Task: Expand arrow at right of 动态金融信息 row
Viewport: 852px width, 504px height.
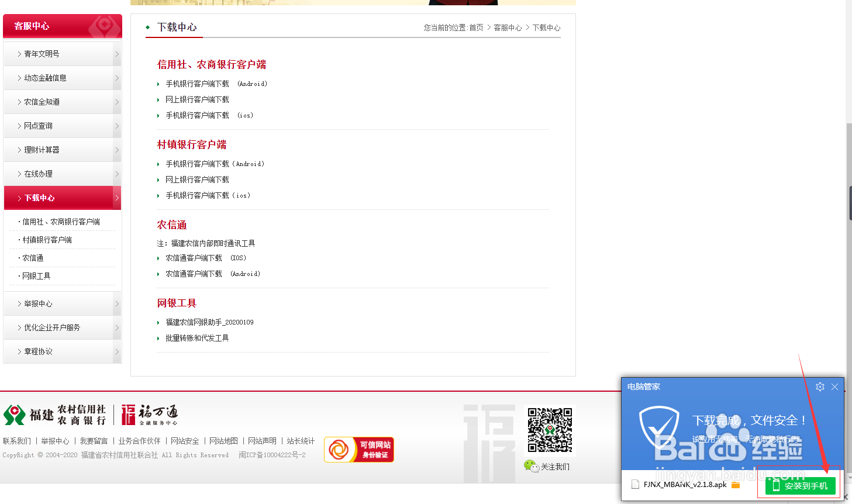Action: pyautogui.click(x=117, y=78)
